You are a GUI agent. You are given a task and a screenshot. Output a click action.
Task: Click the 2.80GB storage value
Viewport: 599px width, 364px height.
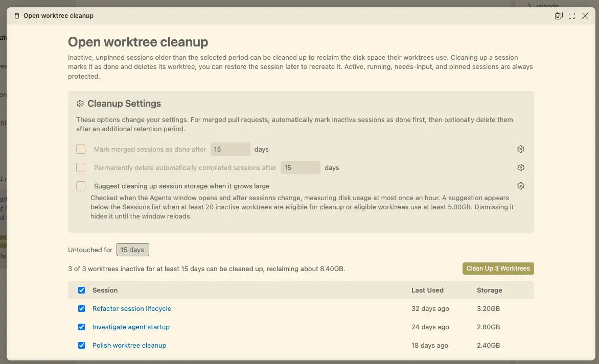pos(488,327)
